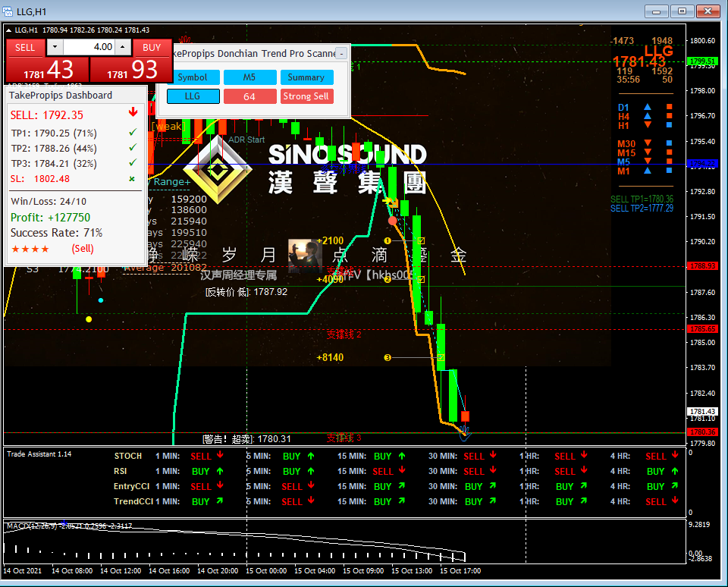The height and width of the screenshot is (587, 728).
Task: Click the STOCH 1 MIN SELL down arrow
Action: tap(220, 455)
